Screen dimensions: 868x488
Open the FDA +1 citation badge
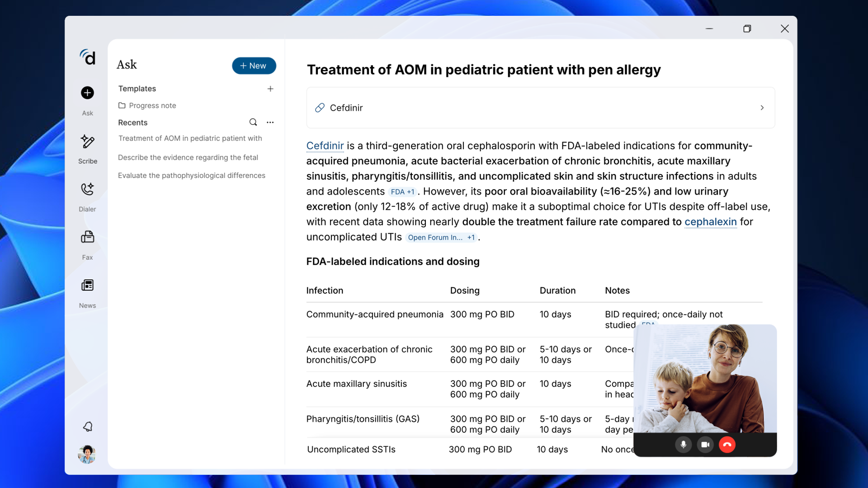[402, 192]
